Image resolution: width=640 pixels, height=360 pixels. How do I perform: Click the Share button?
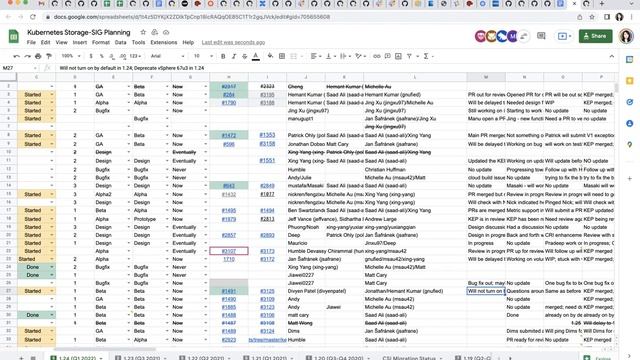click(595, 36)
